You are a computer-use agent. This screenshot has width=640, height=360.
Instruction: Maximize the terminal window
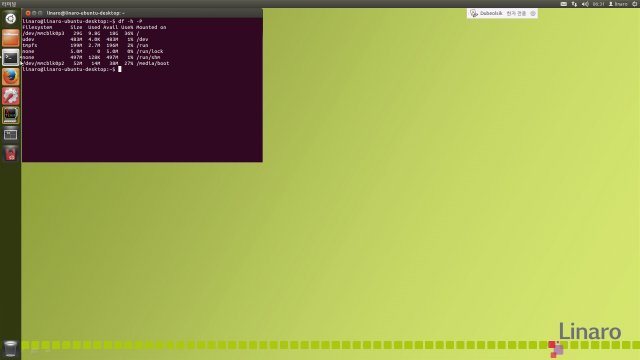[x=40, y=13]
